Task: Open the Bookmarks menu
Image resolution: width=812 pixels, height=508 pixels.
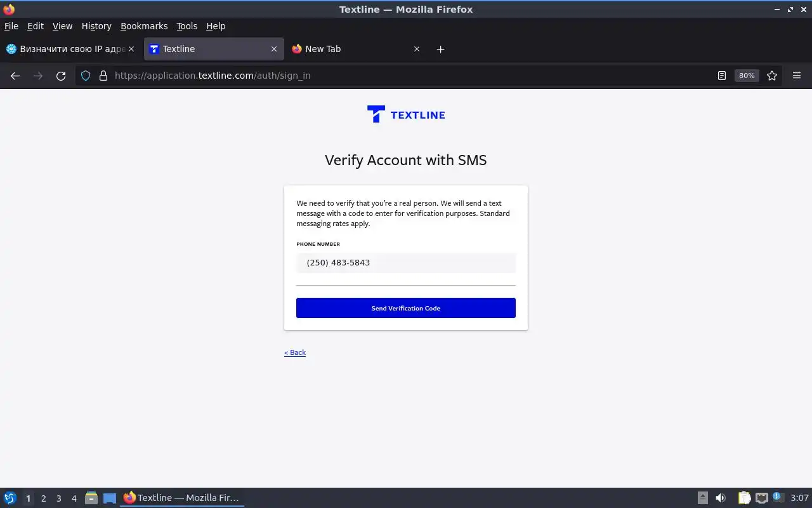Action: 144,26
